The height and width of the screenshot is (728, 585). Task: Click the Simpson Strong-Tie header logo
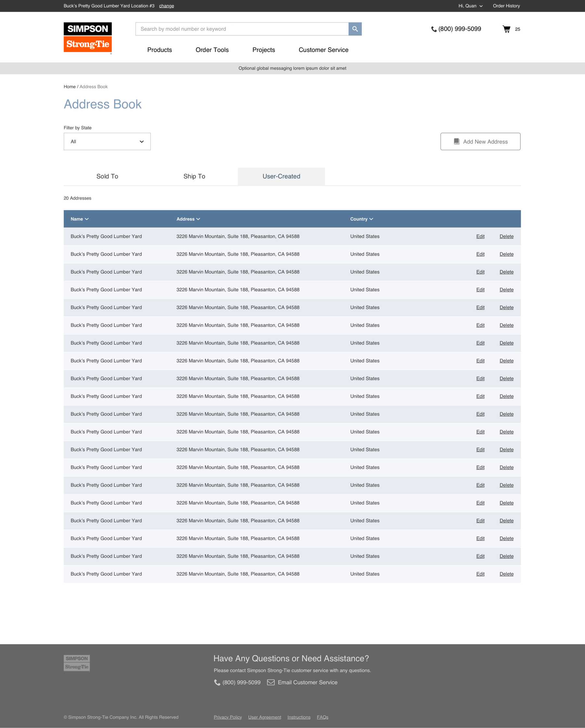[87, 38]
